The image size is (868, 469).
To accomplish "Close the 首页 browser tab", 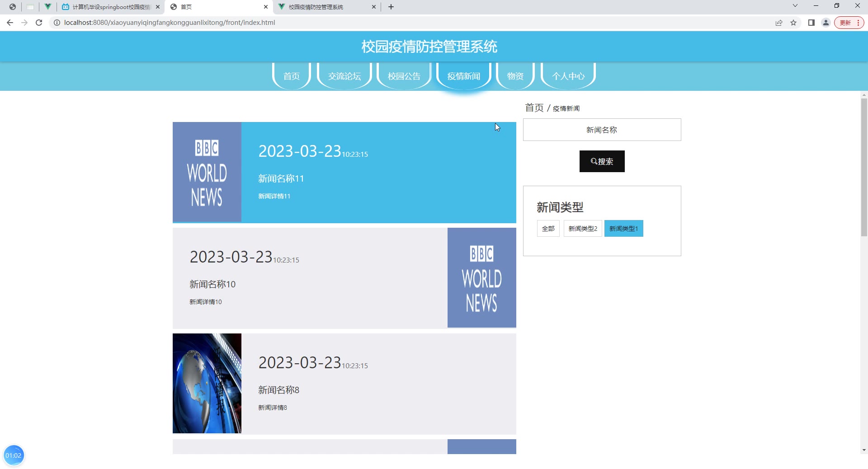I will pos(266,7).
